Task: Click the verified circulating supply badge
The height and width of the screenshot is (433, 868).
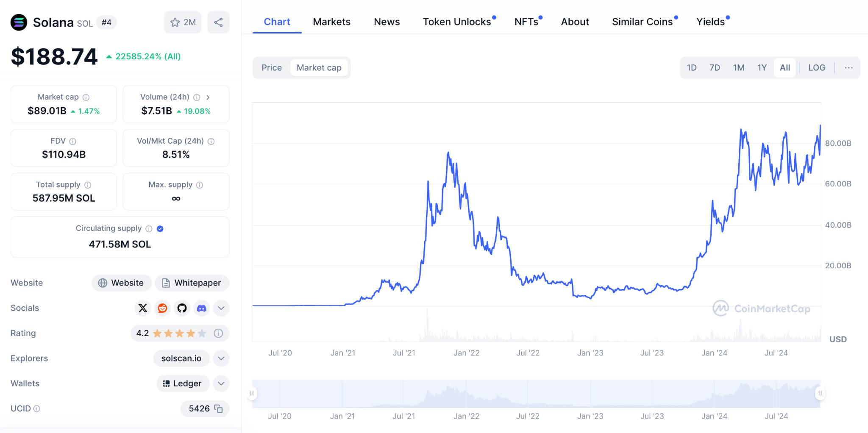Action: coord(160,229)
